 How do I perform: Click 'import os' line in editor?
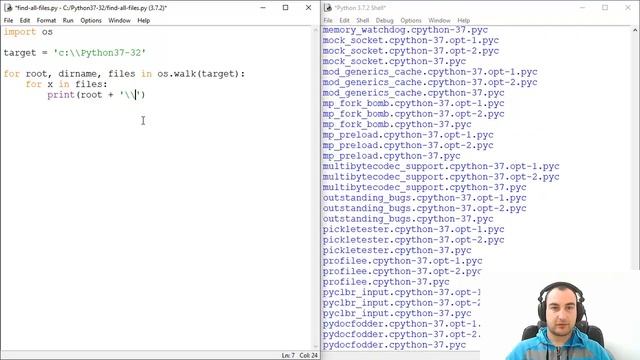28,32
